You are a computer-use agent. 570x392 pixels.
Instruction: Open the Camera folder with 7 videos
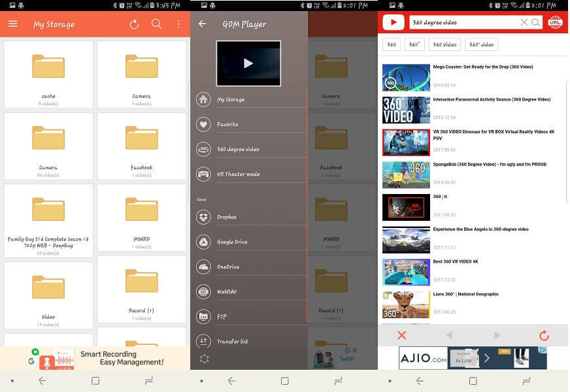pos(141,74)
